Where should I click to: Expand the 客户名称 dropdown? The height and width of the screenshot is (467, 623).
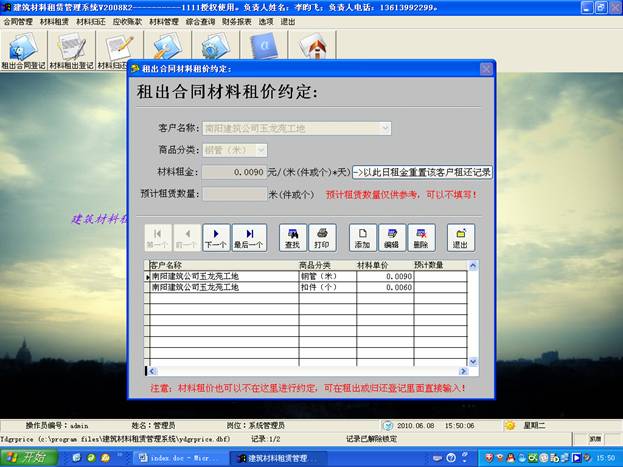(x=384, y=128)
